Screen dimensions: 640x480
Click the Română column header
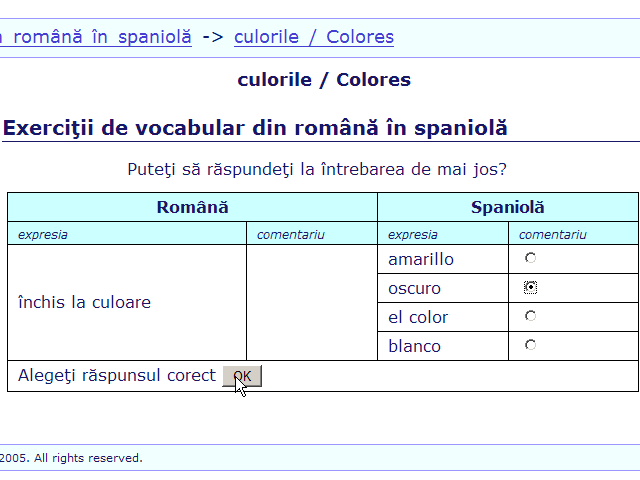click(192, 207)
